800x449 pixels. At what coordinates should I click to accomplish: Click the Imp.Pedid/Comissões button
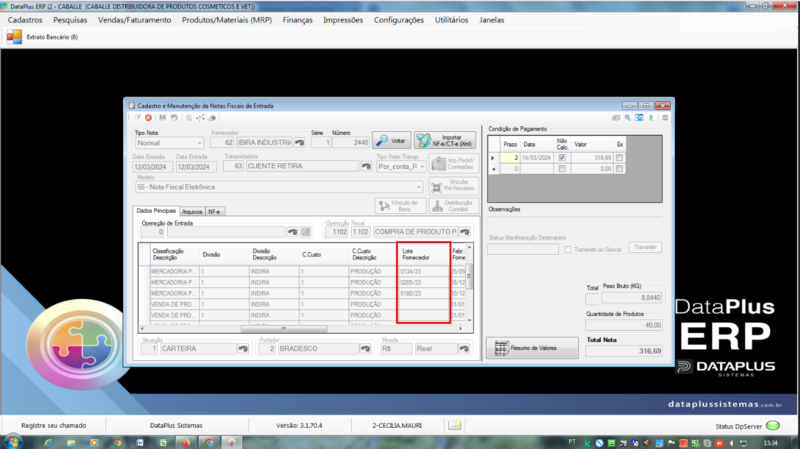[x=454, y=164]
